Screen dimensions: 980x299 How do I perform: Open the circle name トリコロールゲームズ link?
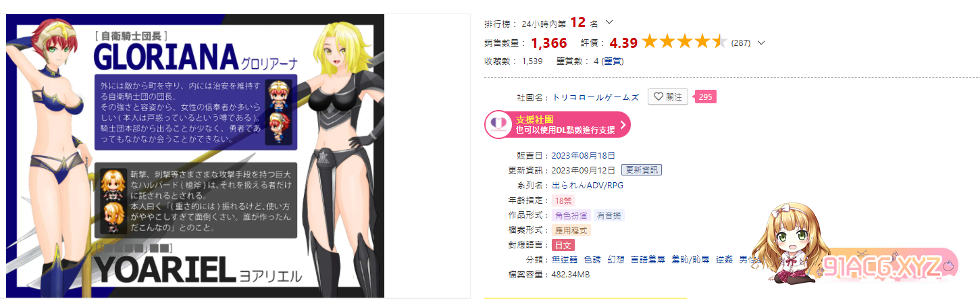pyautogui.click(x=595, y=97)
